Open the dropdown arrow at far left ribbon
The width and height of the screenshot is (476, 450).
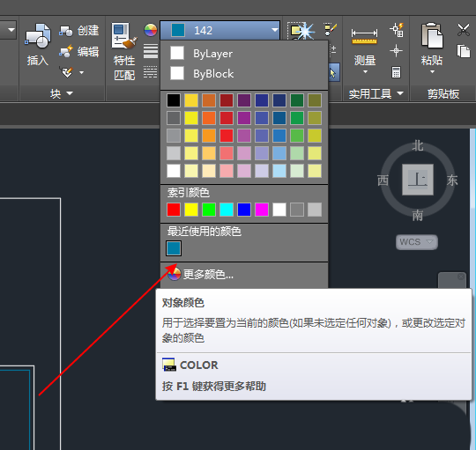pos(11,30)
